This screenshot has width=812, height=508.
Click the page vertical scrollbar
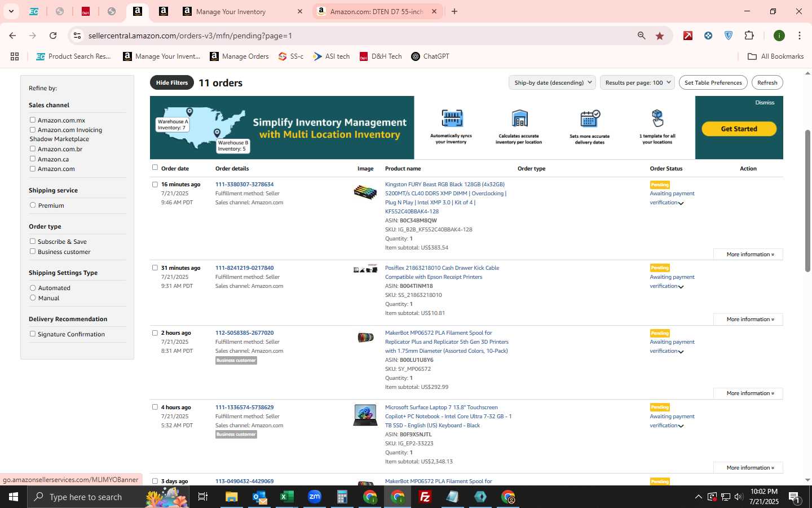(807, 200)
